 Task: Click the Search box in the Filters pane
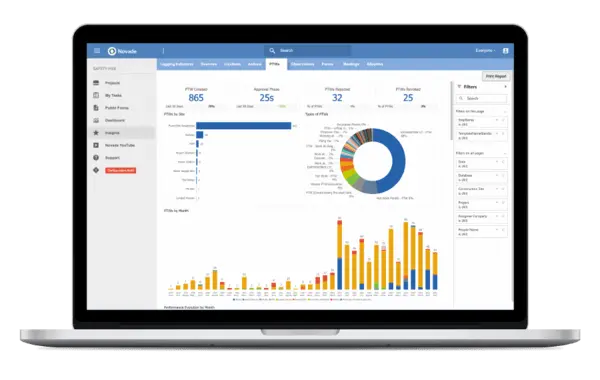pyautogui.click(x=481, y=98)
